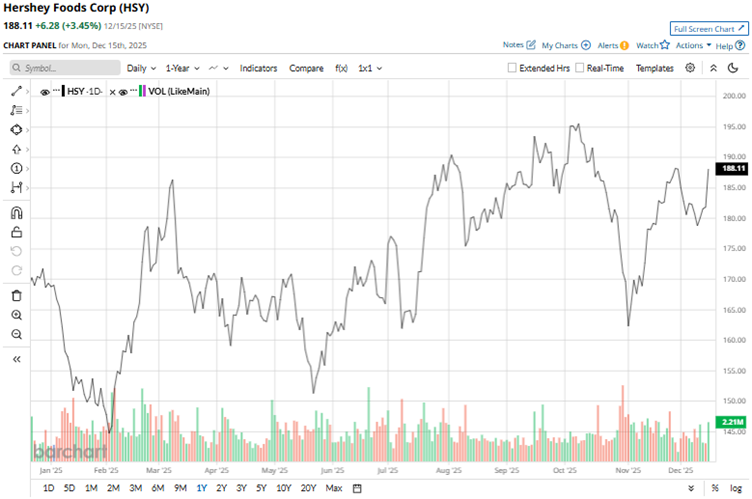This screenshot has height=499, width=752.
Task: Collapse the left drawing toolbar
Action: coord(16,359)
